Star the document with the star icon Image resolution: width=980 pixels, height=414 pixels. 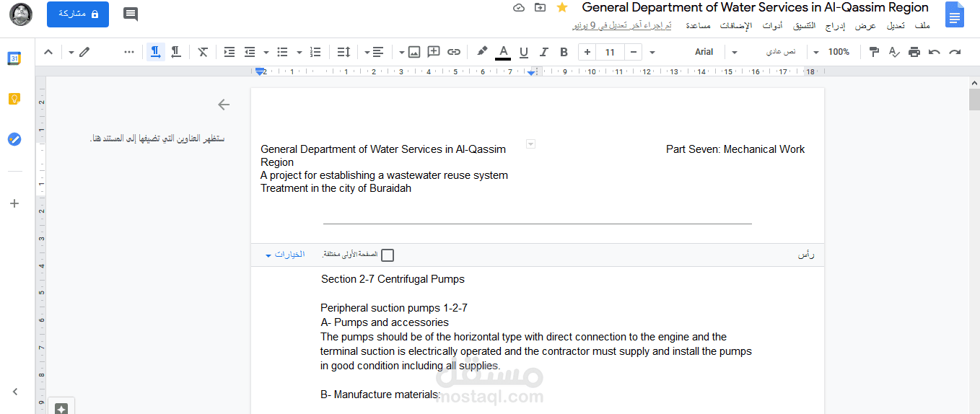562,7
